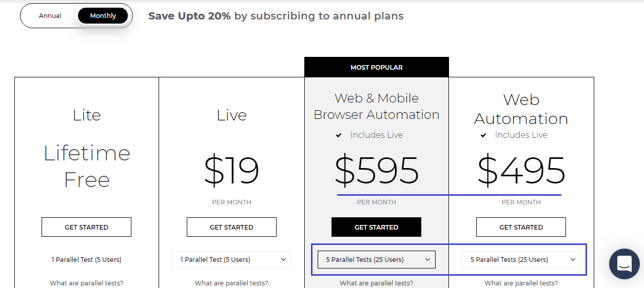
Task: Get started with the $19 Live plan
Action: (231, 227)
